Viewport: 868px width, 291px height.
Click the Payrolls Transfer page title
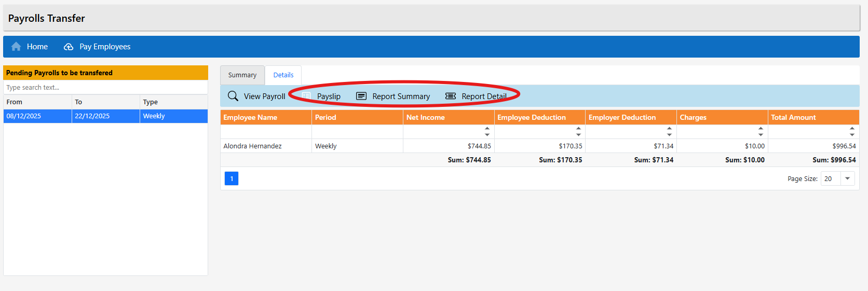(x=46, y=18)
